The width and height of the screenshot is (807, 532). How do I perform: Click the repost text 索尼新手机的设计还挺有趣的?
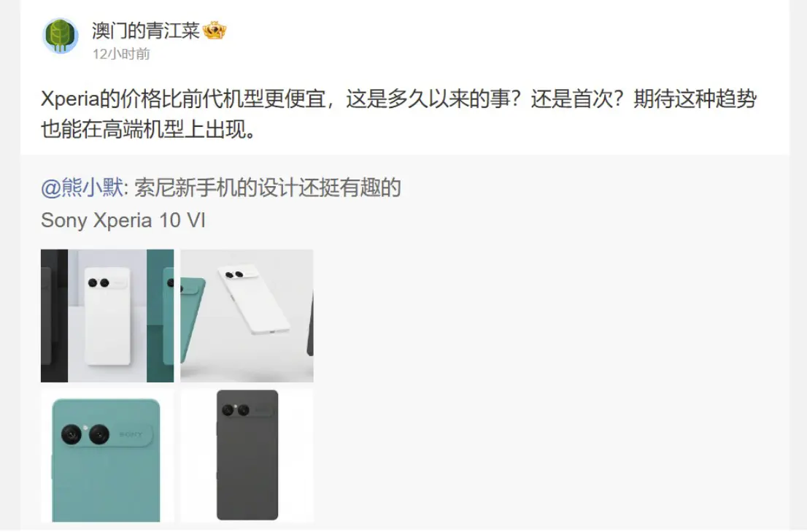[267, 188]
